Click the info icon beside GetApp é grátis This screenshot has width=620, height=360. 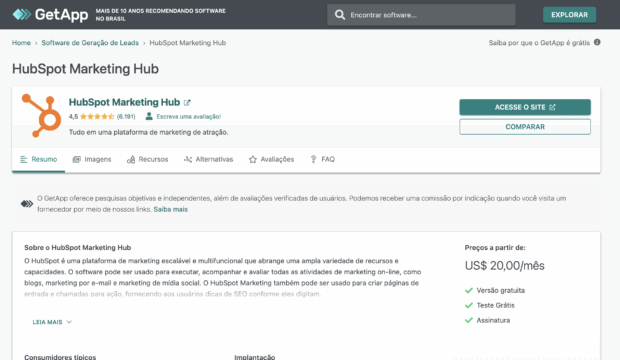tap(597, 42)
